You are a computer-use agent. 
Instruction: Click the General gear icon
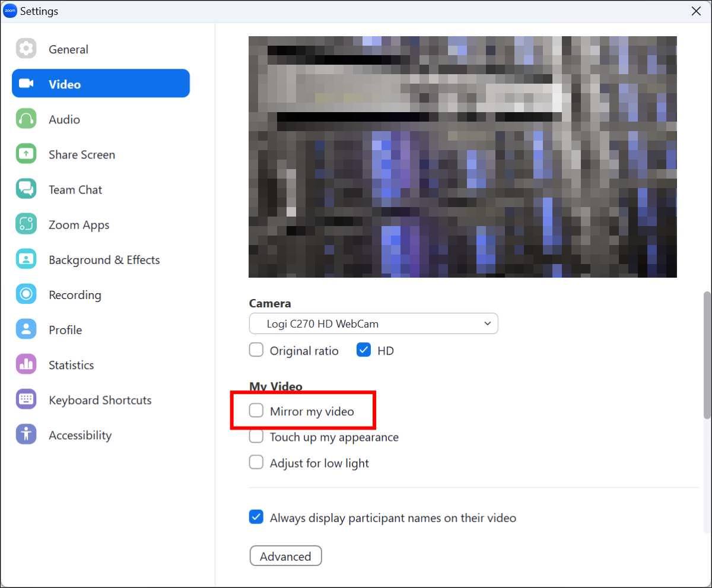click(x=26, y=49)
